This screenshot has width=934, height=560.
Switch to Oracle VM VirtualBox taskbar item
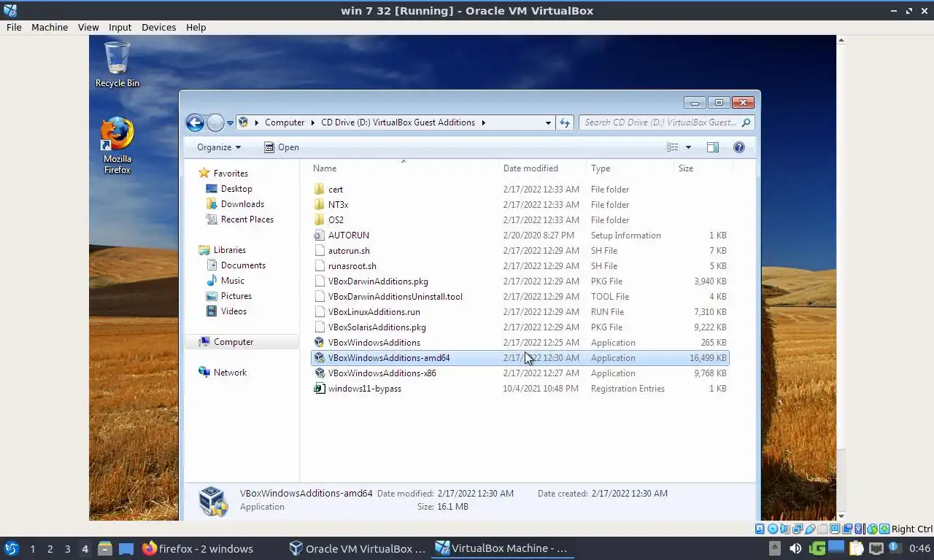click(x=358, y=548)
